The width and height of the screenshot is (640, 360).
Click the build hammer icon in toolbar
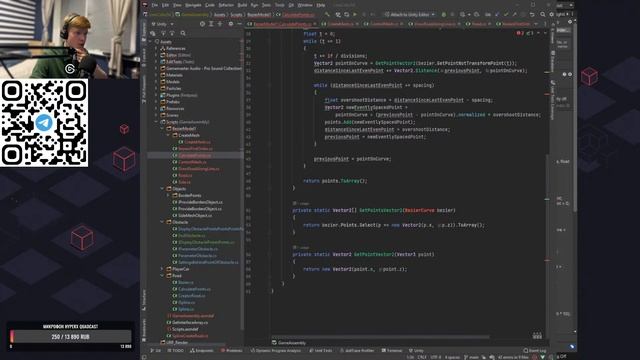327,15
